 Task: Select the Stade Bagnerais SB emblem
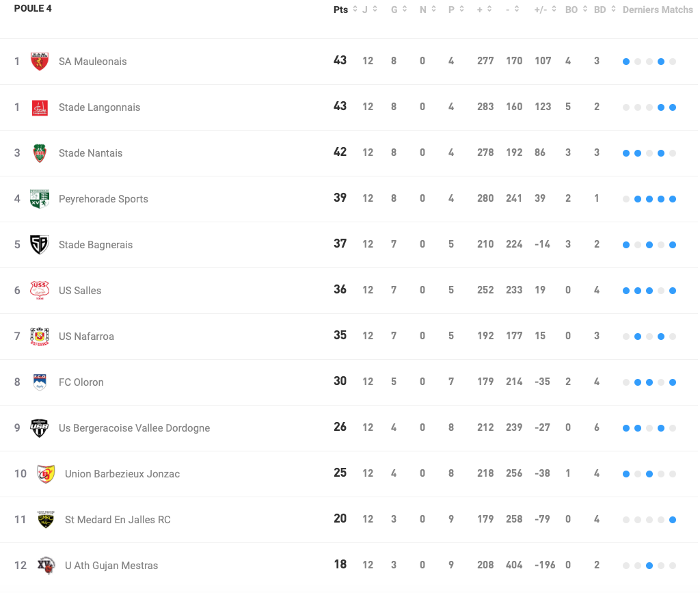(40, 244)
